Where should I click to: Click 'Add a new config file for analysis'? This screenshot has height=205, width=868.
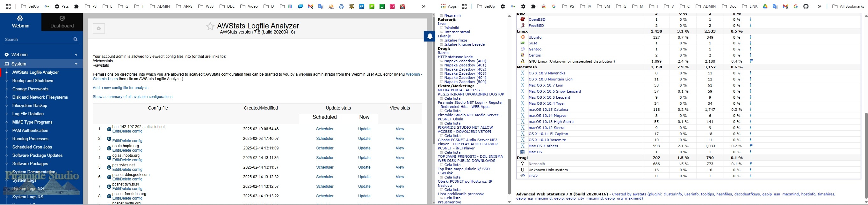coord(121,88)
